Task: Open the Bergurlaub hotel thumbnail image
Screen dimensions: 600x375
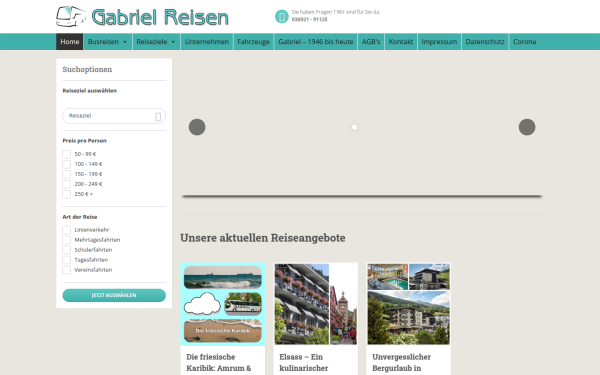Action: coord(409,304)
